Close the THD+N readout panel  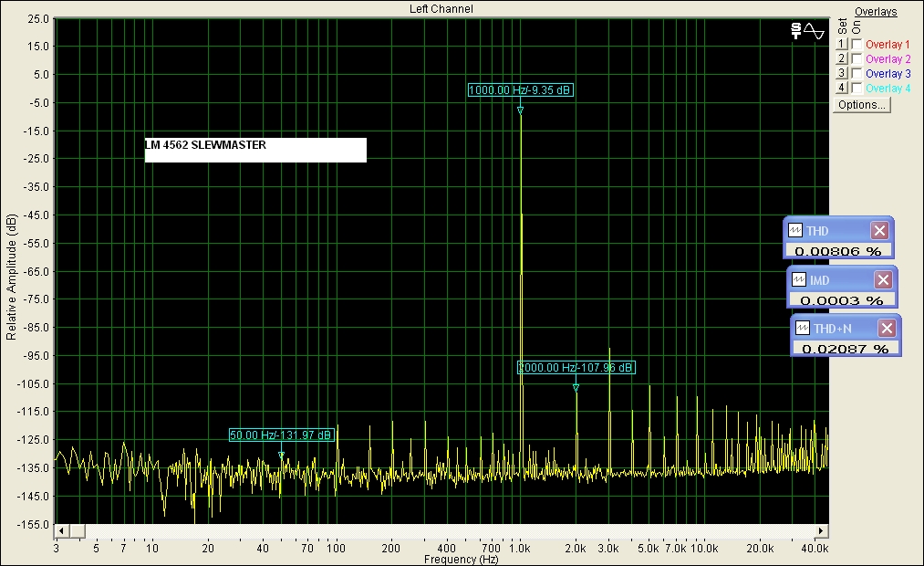tap(887, 328)
